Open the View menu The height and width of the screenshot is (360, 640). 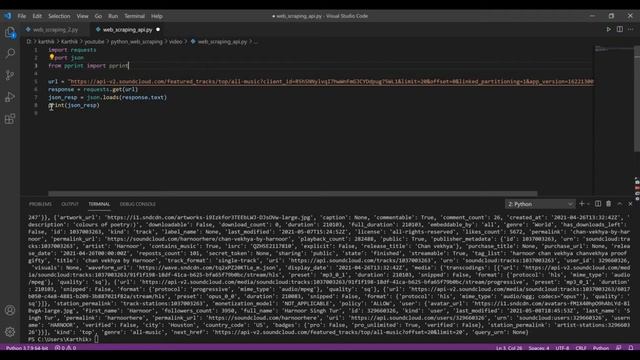(82, 16)
